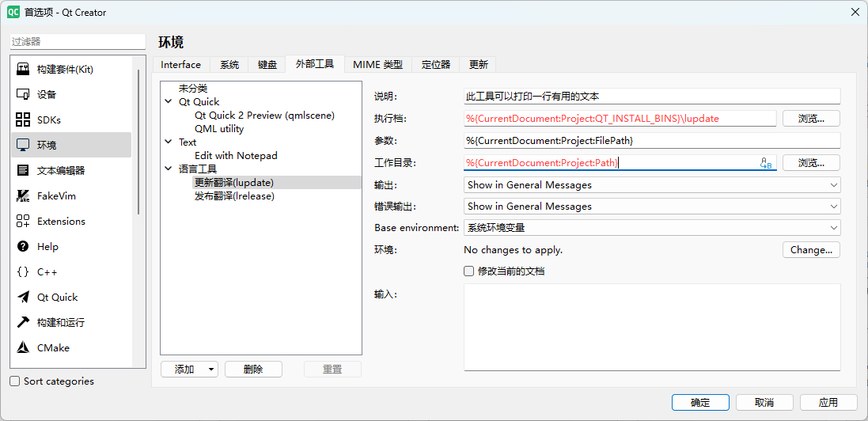
Task: Click the 输入 text area
Action: pos(652,327)
